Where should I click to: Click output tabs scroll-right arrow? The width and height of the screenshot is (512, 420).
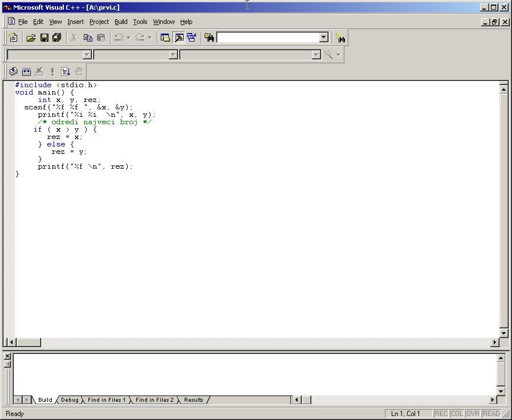(27, 399)
